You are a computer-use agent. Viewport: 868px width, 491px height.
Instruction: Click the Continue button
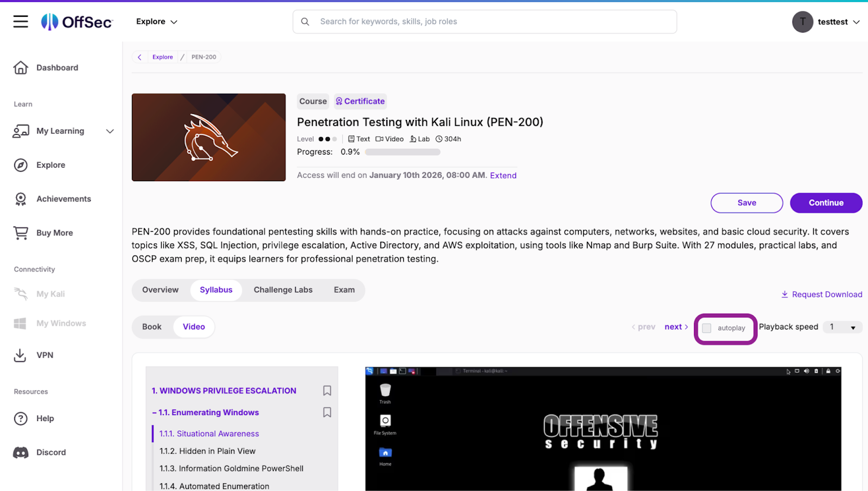click(x=826, y=203)
